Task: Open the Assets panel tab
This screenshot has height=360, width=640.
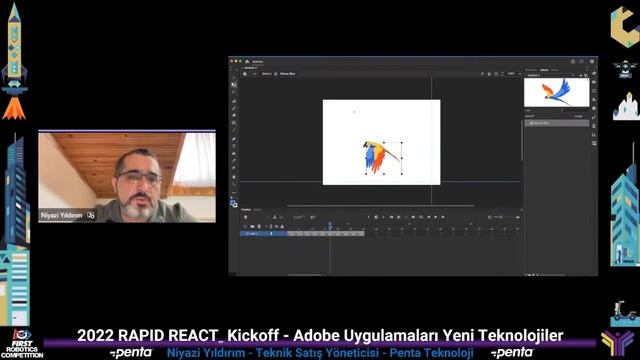Action: (555, 70)
